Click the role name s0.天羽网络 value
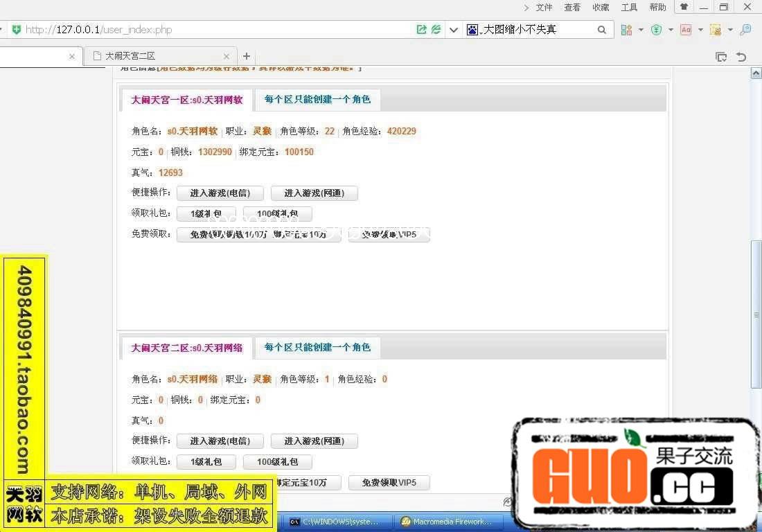762x532 pixels. point(193,380)
